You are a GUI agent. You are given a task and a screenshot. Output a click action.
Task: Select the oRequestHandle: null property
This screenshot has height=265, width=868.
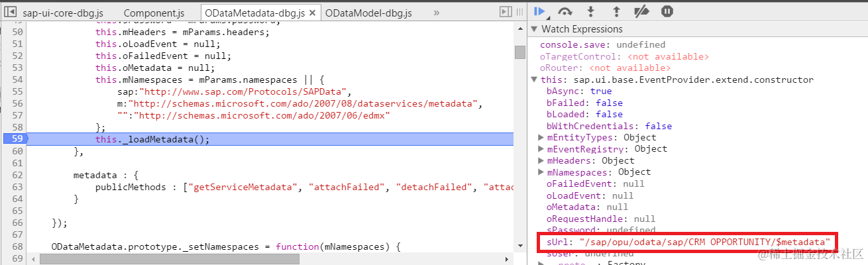click(x=601, y=219)
